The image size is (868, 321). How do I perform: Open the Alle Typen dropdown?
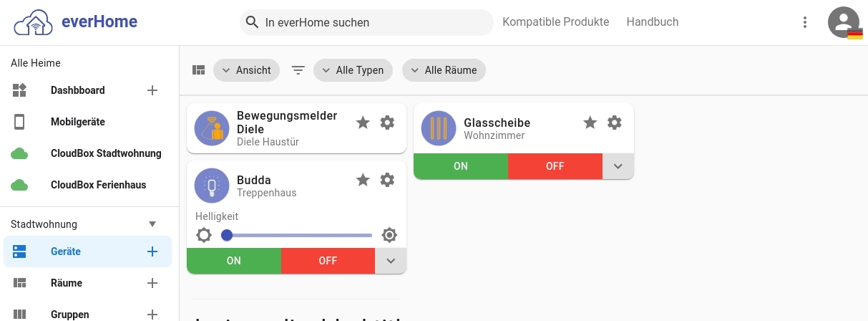(353, 70)
